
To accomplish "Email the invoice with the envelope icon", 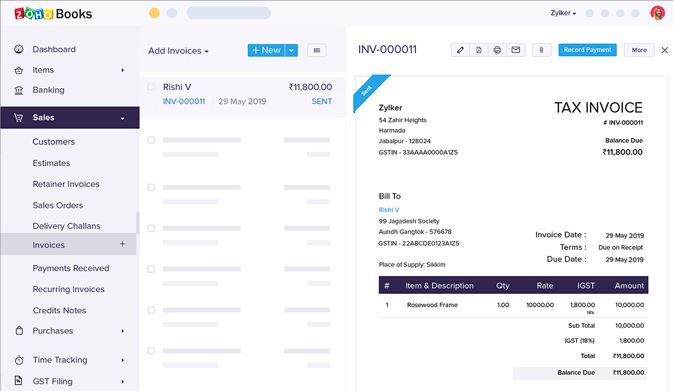I will pos(516,50).
